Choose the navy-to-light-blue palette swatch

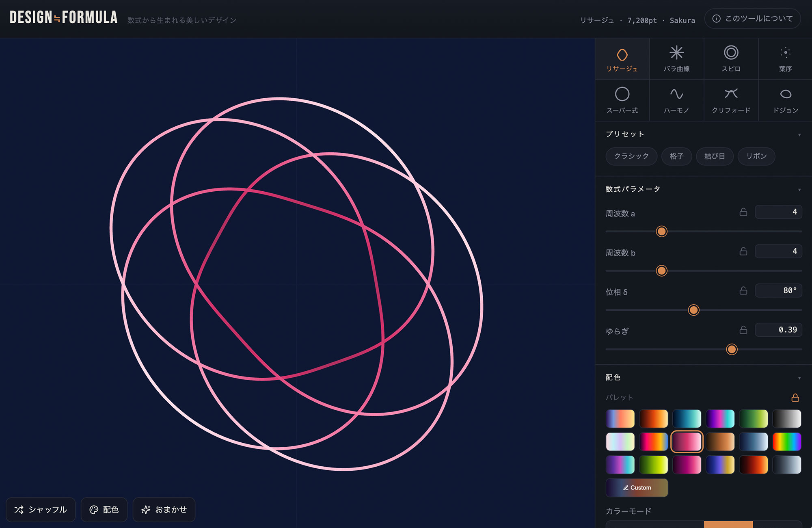[753, 442]
